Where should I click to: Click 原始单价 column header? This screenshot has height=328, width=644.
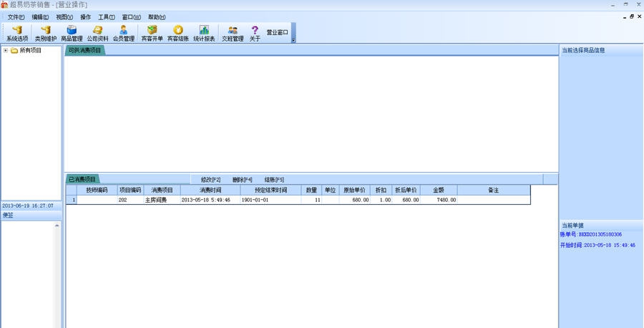pos(354,190)
